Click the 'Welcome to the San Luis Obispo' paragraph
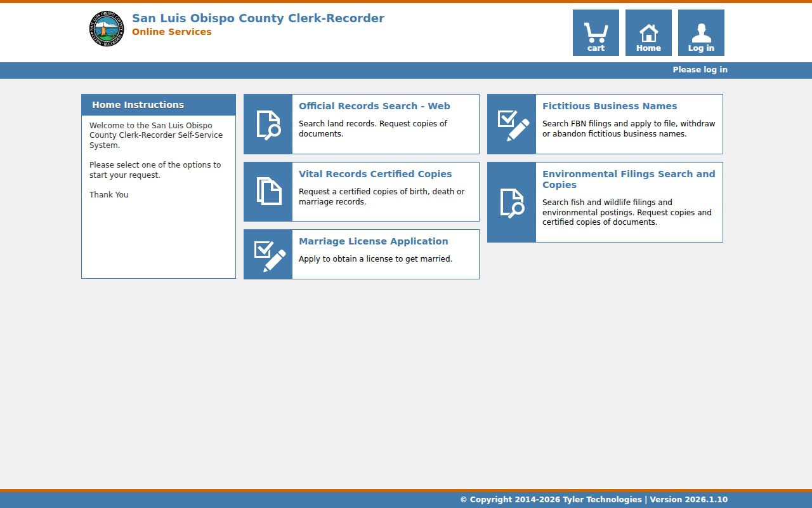This screenshot has height=508, width=812. coord(156,135)
